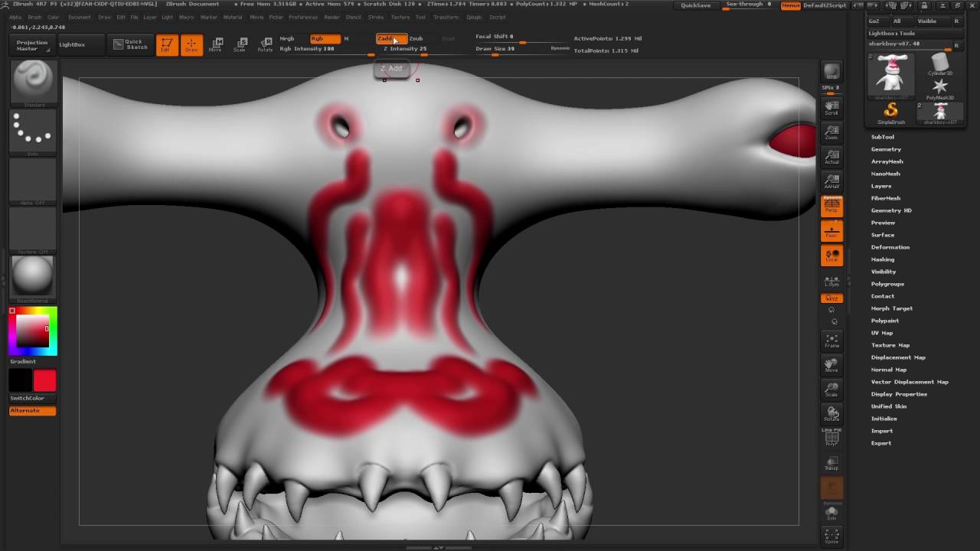Open the Texture Off selector
Viewport: 980px width, 551px height.
tap(33, 230)
